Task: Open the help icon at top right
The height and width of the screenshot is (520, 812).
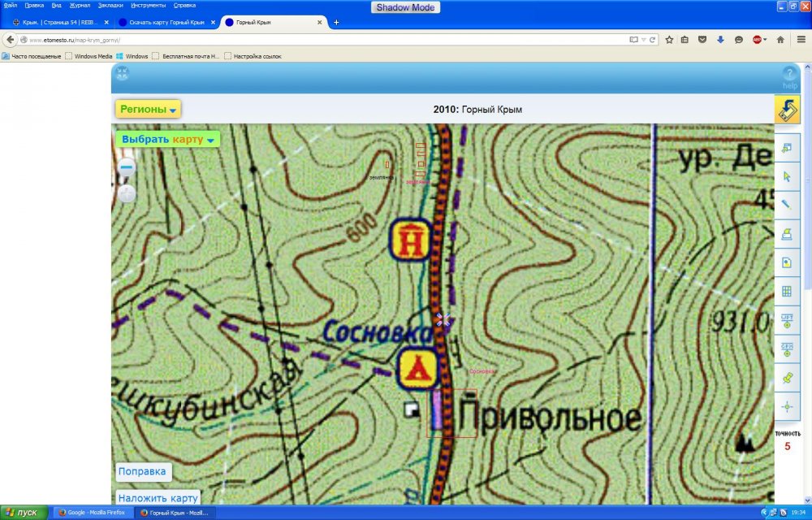Action: click(x=789, y=78)
